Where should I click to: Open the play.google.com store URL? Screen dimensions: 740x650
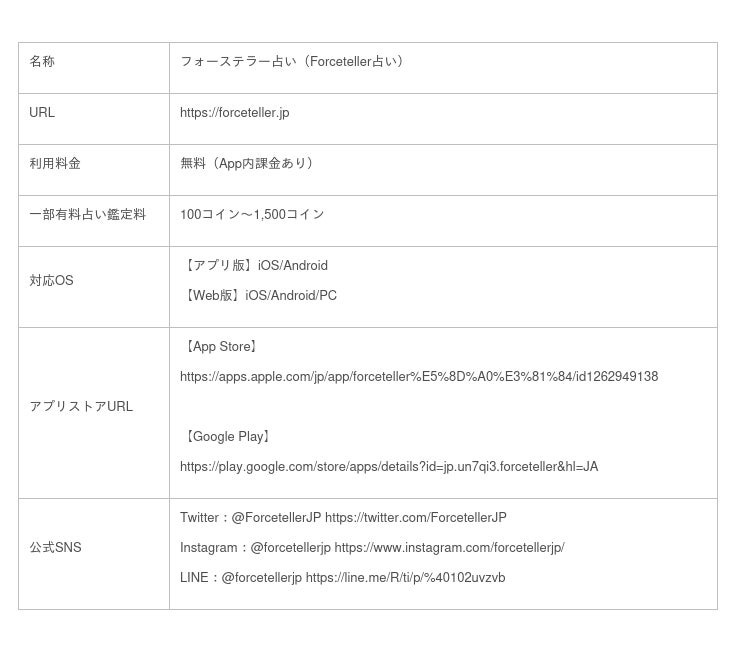click(x=388, y=467)
